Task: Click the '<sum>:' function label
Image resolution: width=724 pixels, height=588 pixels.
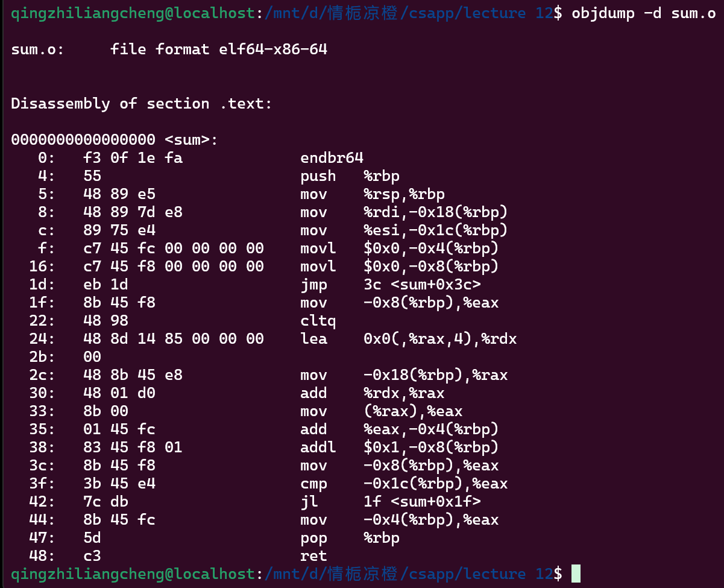Action: (x=191, y=140)
